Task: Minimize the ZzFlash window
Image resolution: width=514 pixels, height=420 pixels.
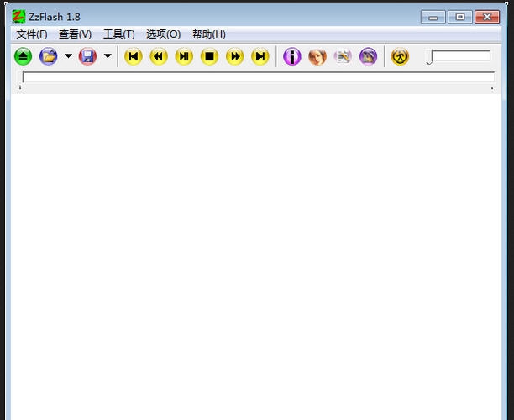Action: click(x=433, y=17)
